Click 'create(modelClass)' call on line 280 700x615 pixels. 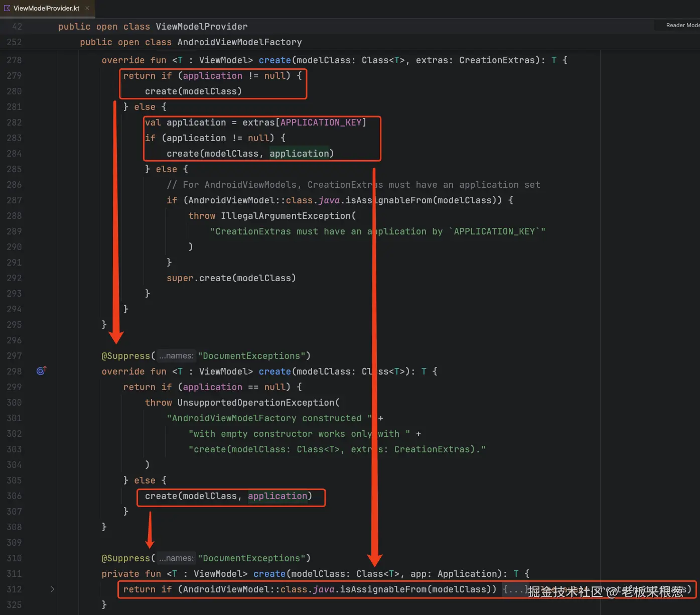coord(194,91)
